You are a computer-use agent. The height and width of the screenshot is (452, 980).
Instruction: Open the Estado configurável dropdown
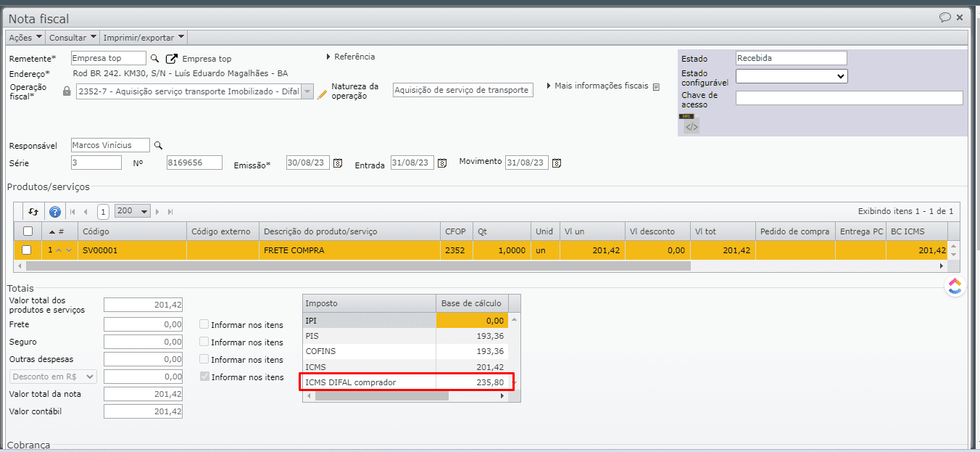tap(791, 76)
